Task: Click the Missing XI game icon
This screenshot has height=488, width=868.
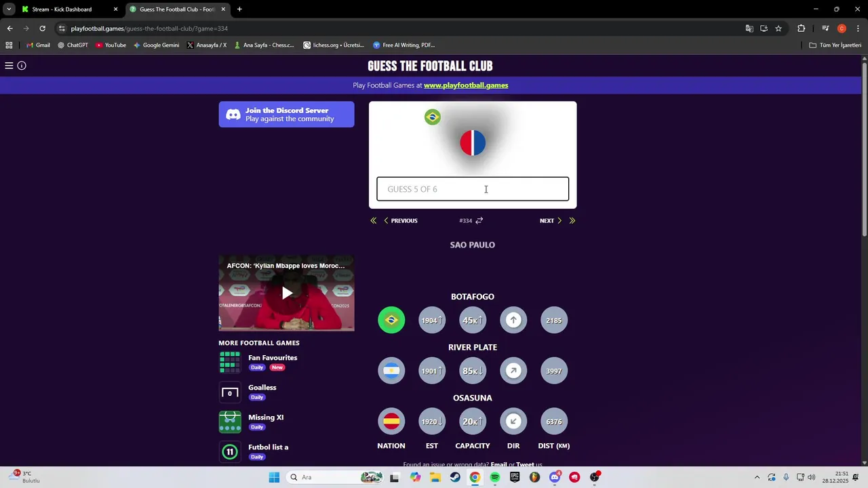Action: [x=230, y=422]
